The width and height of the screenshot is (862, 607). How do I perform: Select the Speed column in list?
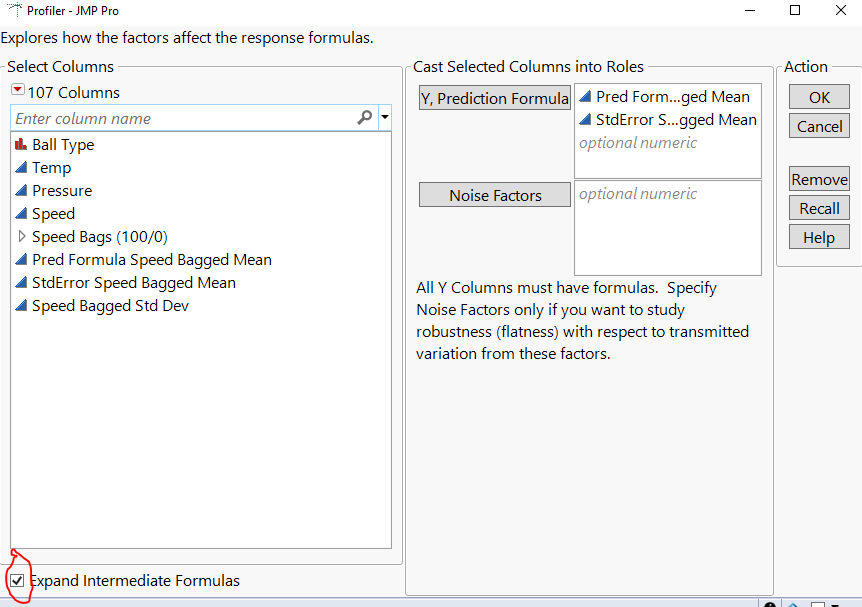(53, 214)
